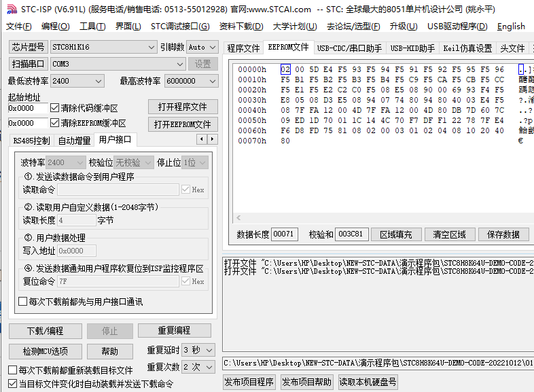
Task: Click the 保存数据 button
Action: coord(503,234)
